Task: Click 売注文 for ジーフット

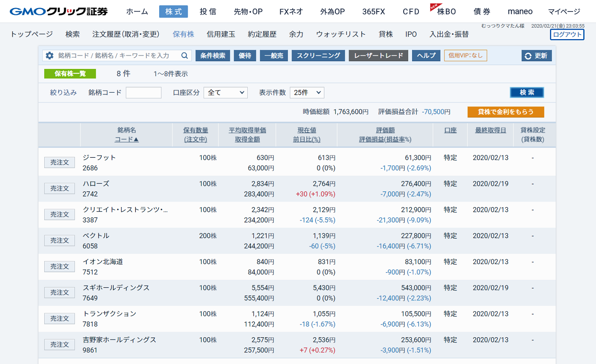Action: 60,162
